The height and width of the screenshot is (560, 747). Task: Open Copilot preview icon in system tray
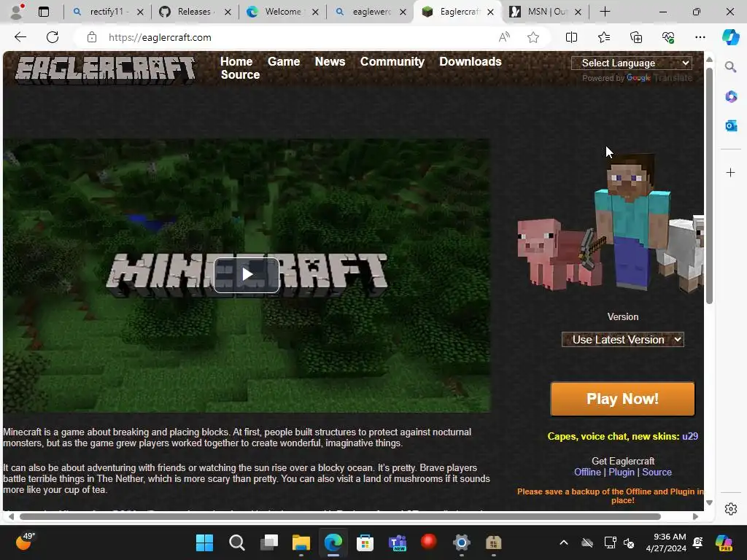click(x=723, y=542)
